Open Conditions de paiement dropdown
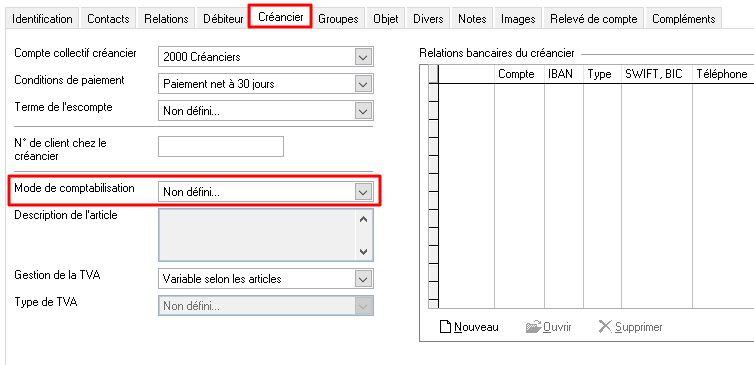The image size is (754, 365). [363, 84]
